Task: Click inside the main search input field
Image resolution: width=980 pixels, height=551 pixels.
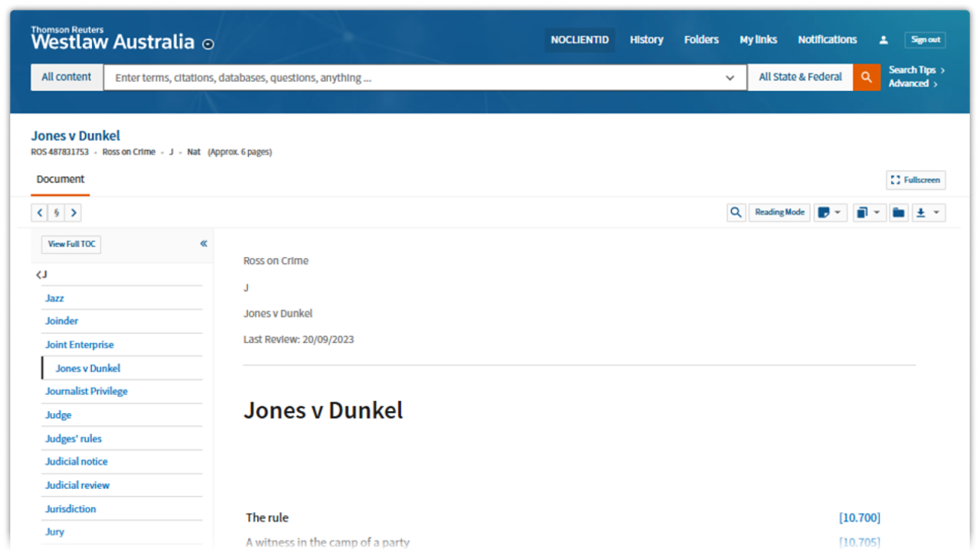Action: tap(413, 78)
